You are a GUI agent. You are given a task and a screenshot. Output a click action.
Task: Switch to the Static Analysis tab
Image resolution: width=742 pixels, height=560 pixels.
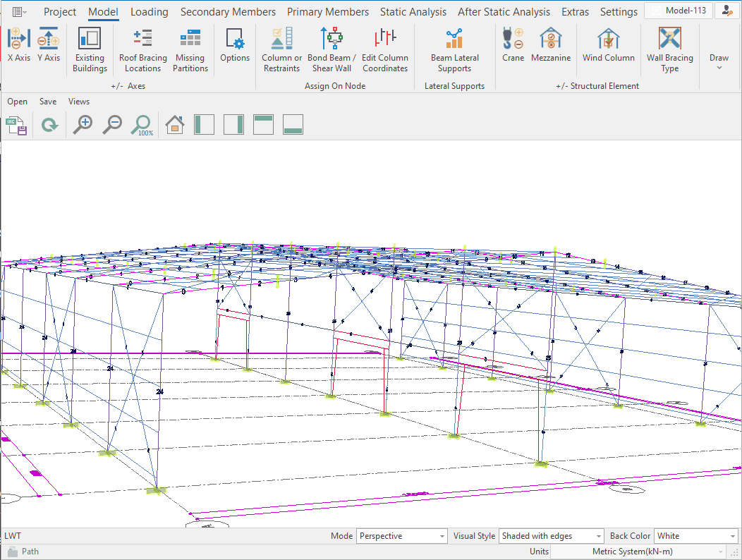tap(413, 12)
